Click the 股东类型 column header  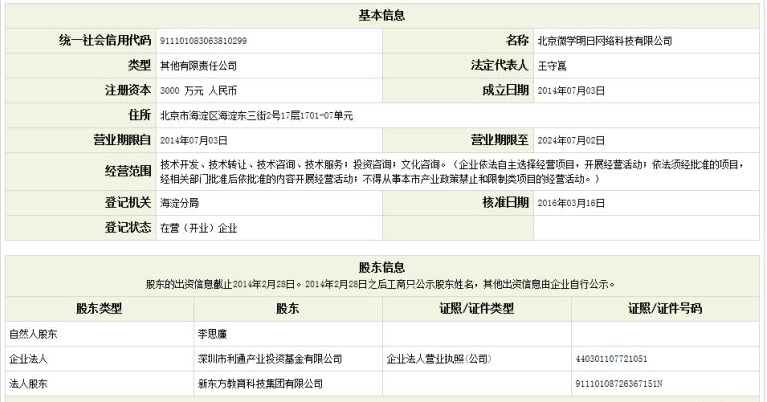click(99, 309)
